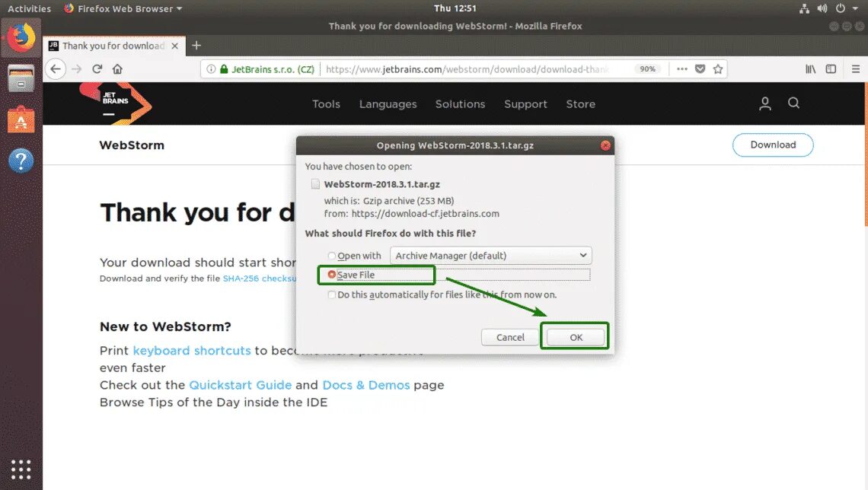
Task: Click the WebStorm Download button
Action: coord(773,145)
